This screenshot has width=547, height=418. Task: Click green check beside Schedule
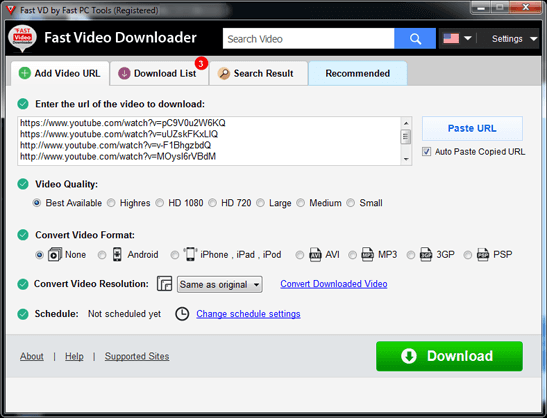coord(23,314)
